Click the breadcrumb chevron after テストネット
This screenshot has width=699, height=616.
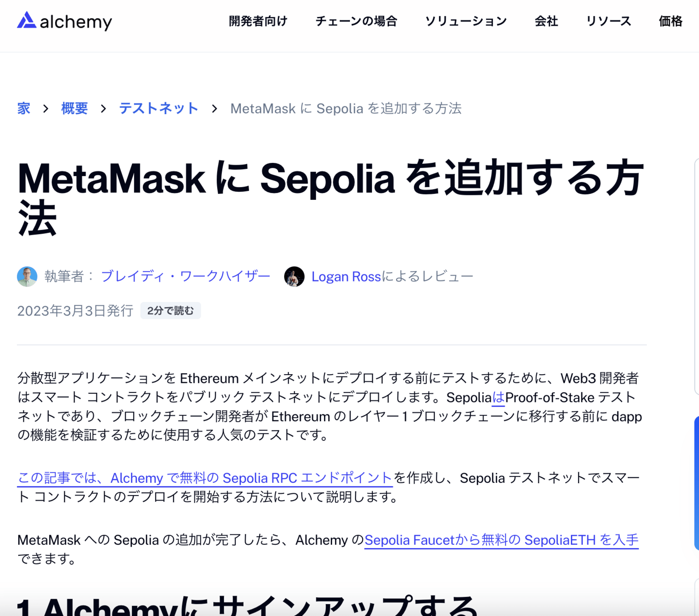click(214, 109)
